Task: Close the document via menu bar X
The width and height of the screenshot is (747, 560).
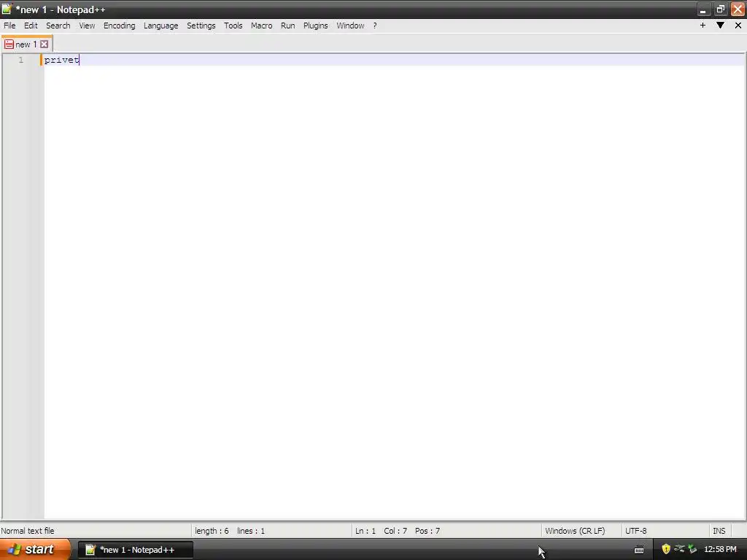Action: coord(738,26)
